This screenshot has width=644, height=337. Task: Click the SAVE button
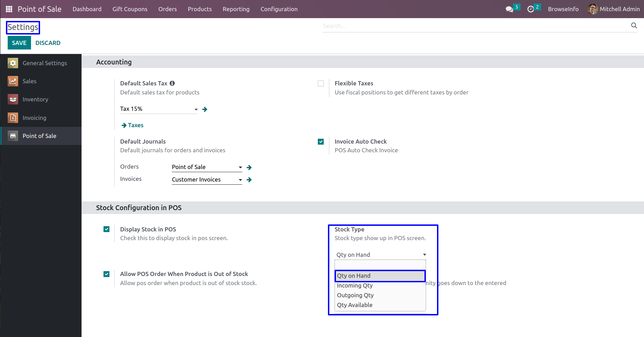[19, 43]
